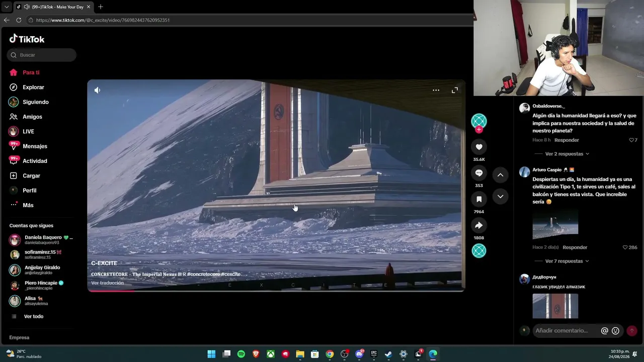Open Discord from the taskbar
The height and width of the screenshot is (362, 644).
pos(359,354)
